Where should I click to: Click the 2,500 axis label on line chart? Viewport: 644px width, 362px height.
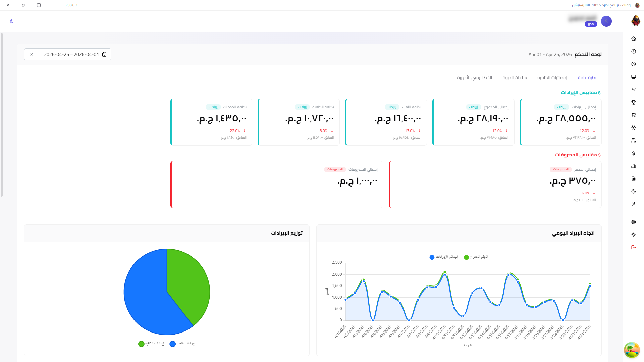[x=337, y=262]
